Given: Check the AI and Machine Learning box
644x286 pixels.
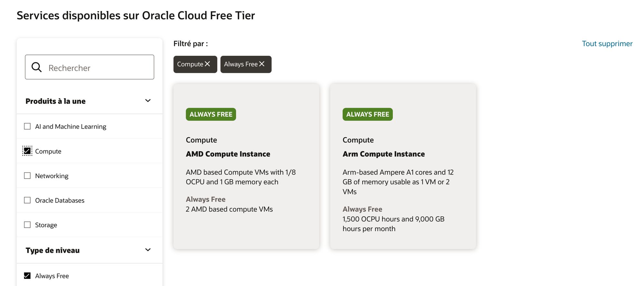Looking at the screenshot, I should click(27, 126).
